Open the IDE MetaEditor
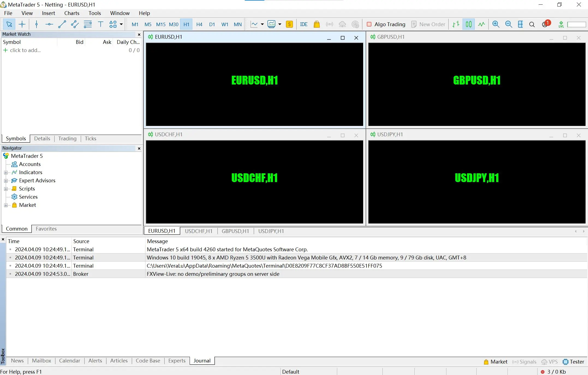The image size is (588, 375). pyautogui.click(x=304, y=24)
